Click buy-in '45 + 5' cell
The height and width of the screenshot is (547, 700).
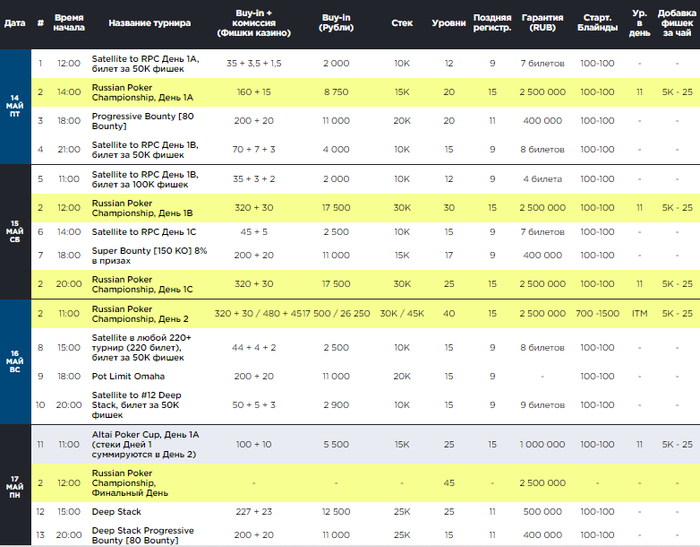coord(254,232)
